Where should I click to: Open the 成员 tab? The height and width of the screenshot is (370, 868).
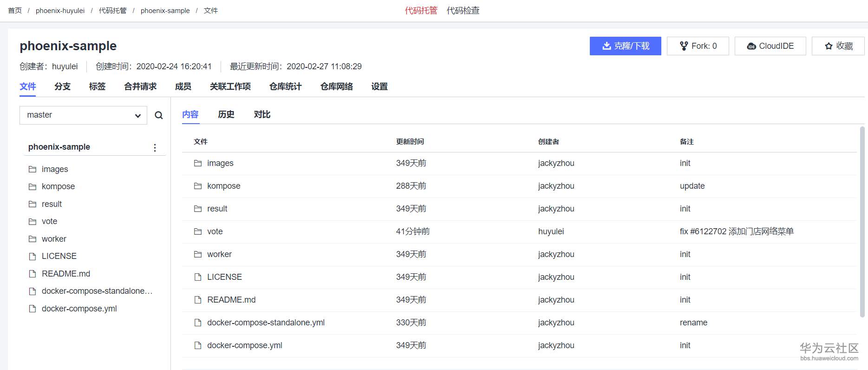pyautogui.click(x=183, y=86)
